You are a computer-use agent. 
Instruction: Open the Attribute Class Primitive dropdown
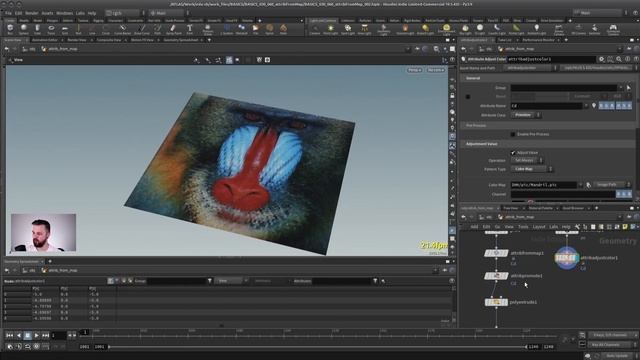pos(526,115)
